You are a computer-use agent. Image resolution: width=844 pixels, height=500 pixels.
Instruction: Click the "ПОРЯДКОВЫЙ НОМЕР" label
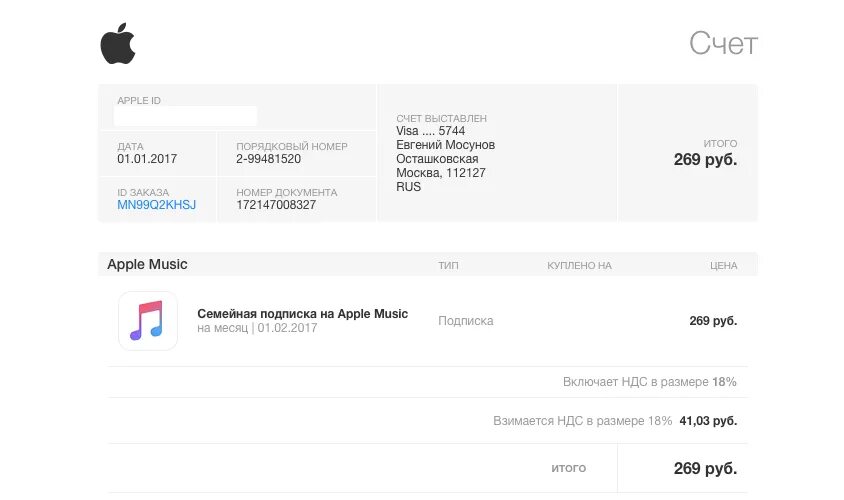point(292,146)
